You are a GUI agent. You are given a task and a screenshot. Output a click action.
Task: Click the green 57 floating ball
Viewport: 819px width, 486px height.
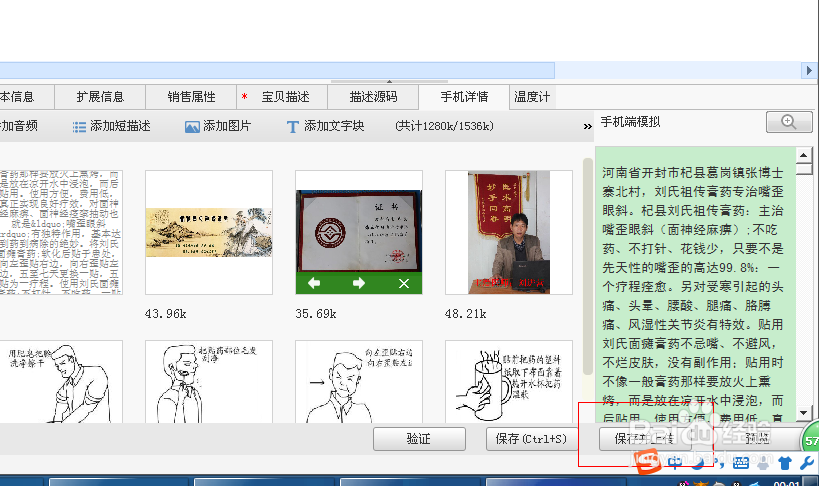click(811, 440)
